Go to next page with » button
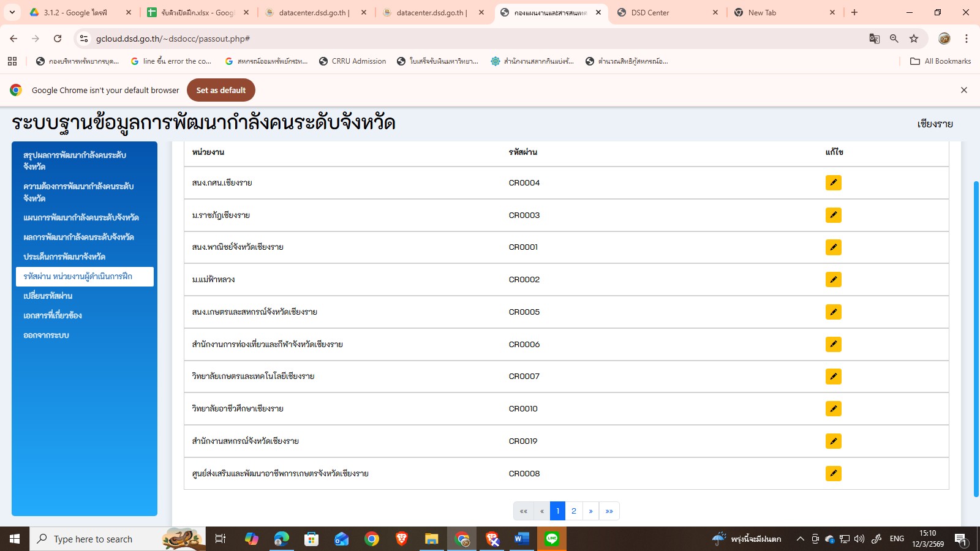The height and width of the screenshot is (551, 980). click(x=590, y=511)
